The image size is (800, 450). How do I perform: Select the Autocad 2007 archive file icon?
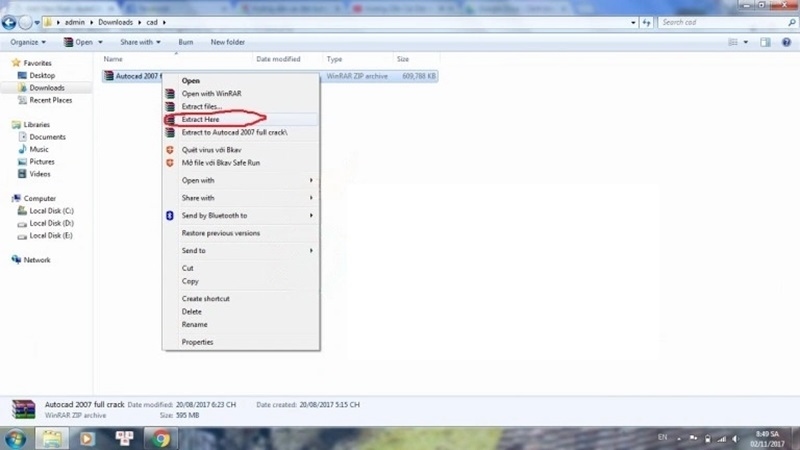pos(108,75)
